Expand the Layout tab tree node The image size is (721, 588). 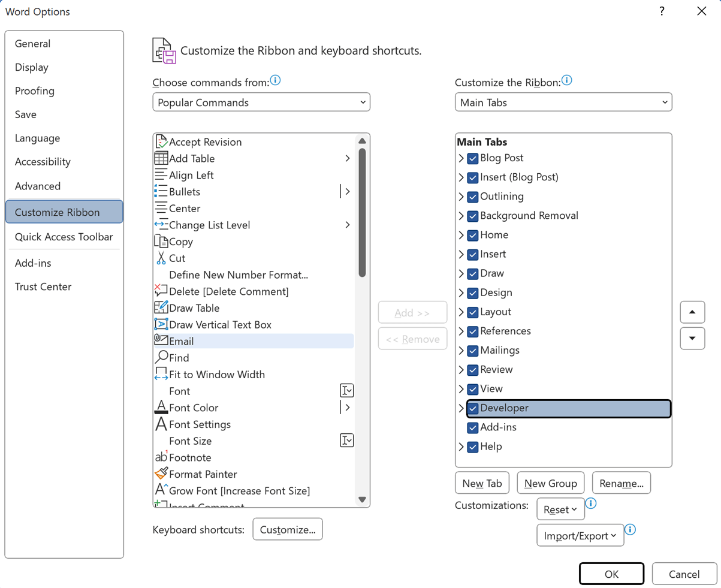point(461,312)
